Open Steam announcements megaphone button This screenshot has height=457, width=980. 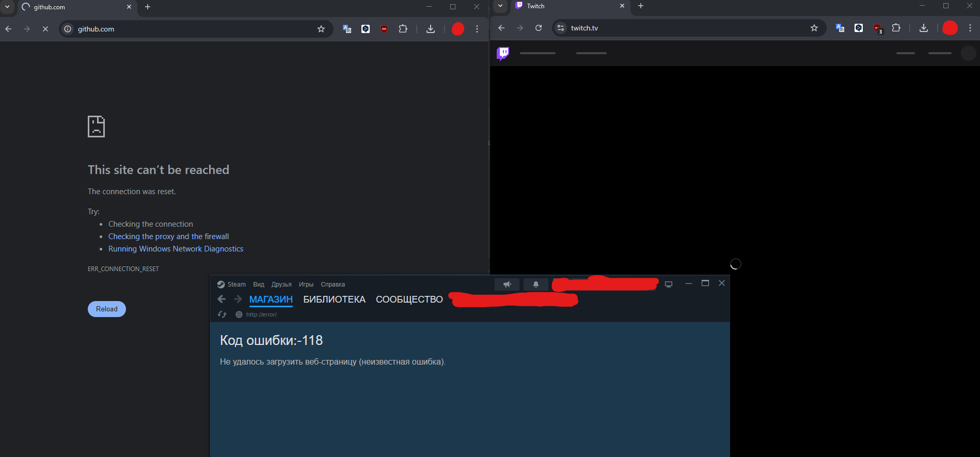[507, 285]
